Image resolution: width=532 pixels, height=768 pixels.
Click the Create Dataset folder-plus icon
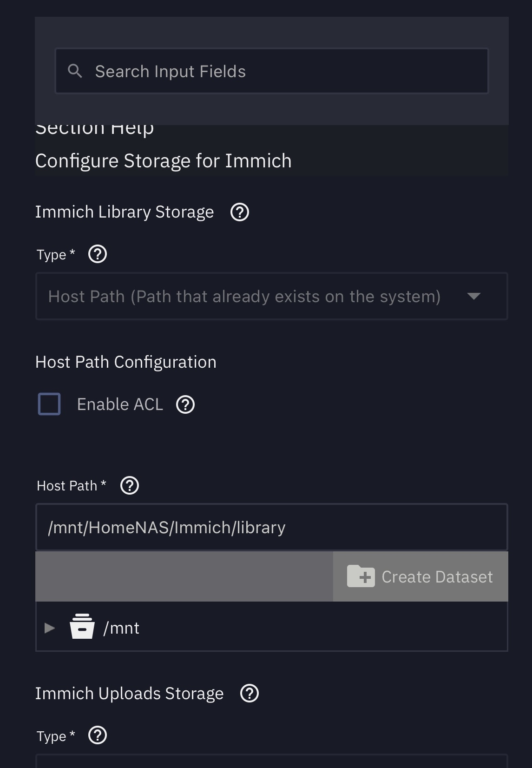tap(361, 576)
